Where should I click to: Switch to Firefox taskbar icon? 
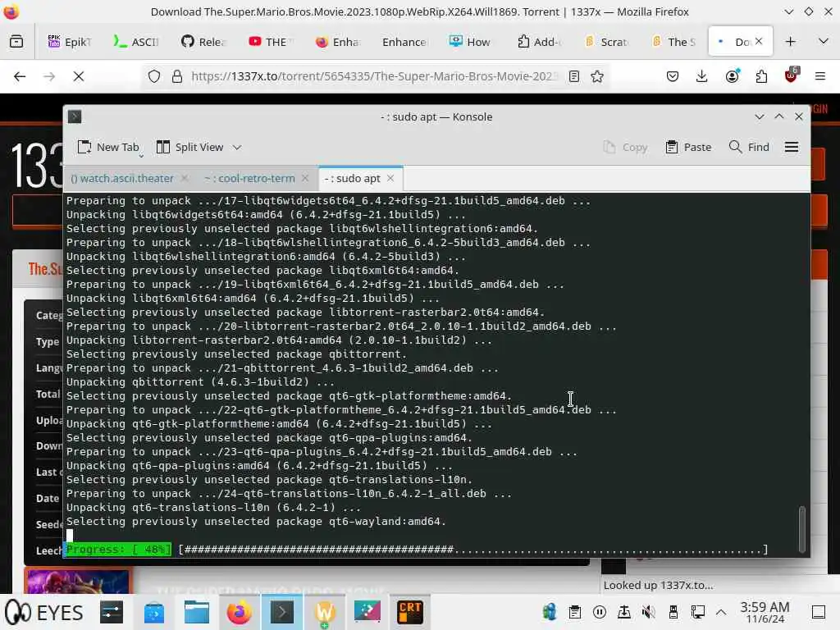pyautogui.click(x=240, y=612)
